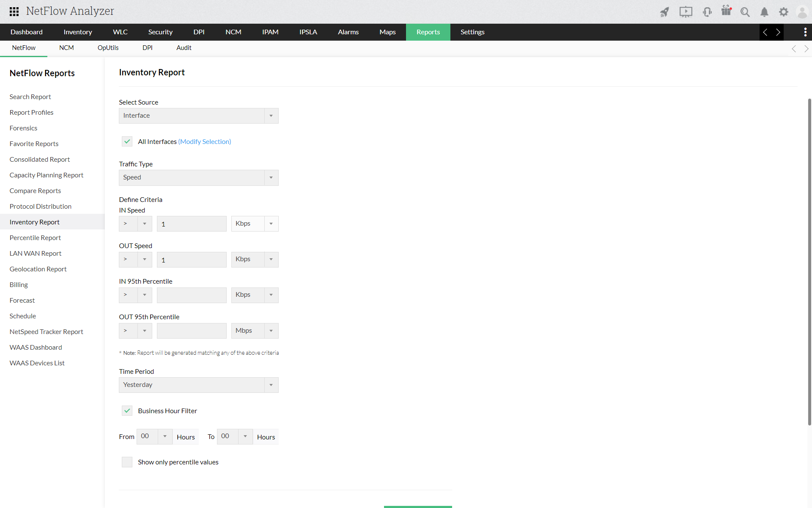Open Capacity Planning Report in sidebar
The width and height of the screenshot is (812, 508).
pos(47,175)
